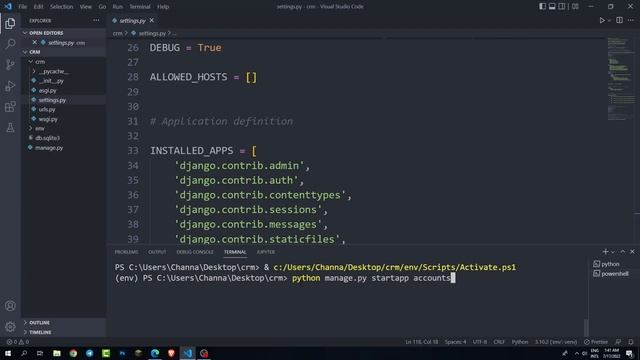Close settings.py in Open Editors list
The height and width of the screenshot is (360, 640).
(35, 42)
